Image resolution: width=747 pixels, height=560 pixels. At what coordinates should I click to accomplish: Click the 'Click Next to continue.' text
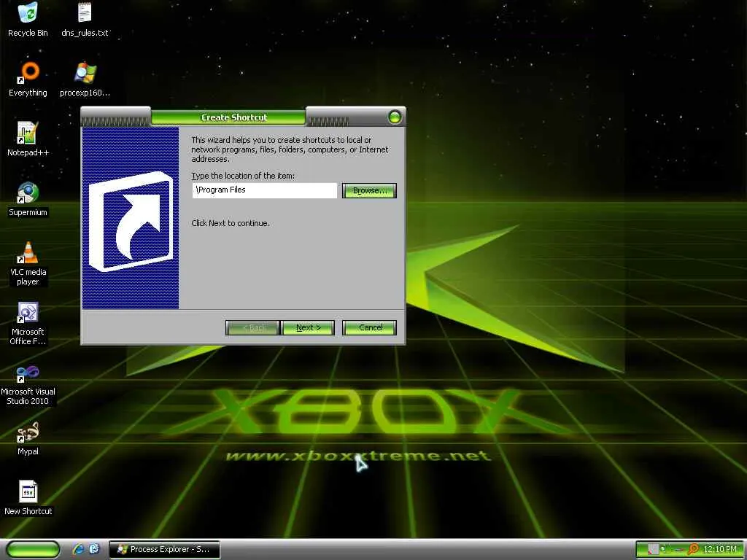coord(231,223)
